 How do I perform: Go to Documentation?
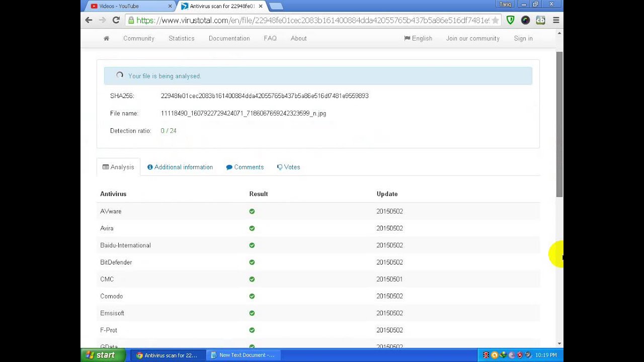[229, 38]
